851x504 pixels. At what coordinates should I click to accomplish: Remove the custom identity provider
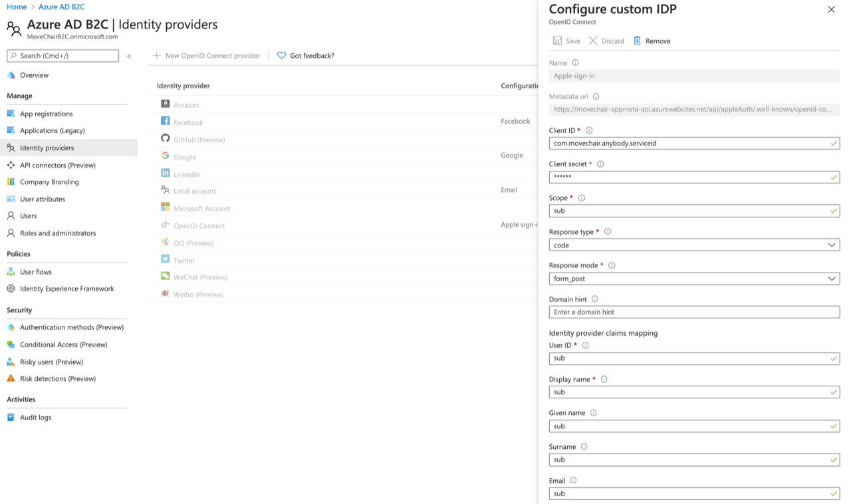click(652, 41)
